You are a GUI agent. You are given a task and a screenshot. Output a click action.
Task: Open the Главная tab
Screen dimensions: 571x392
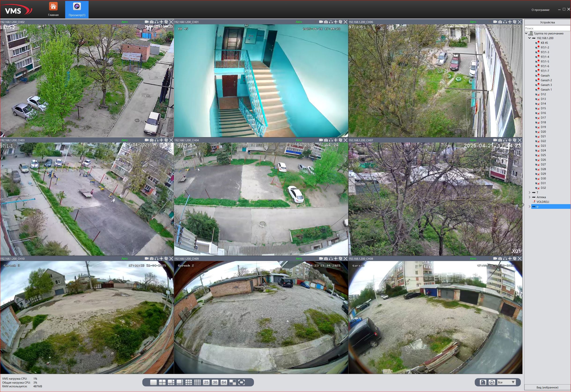point(53,9)
